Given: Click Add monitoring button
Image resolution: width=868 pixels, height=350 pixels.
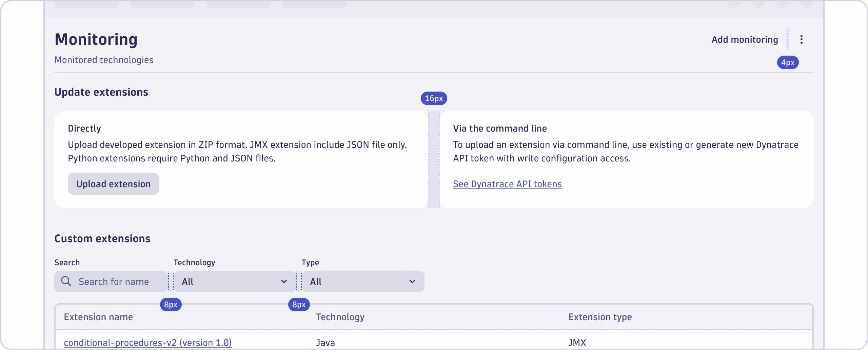Looking at the screenshot, I should pos(745,39).
